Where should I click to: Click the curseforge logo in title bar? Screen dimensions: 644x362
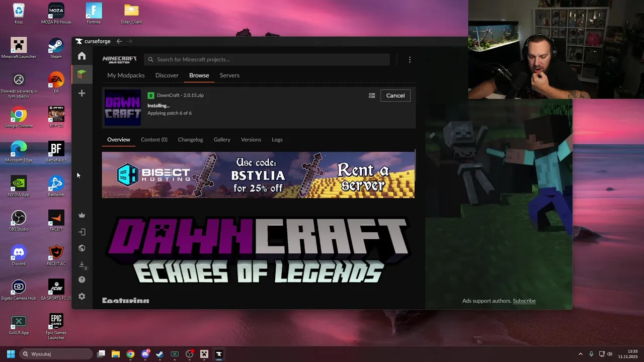(x=93, y=41)
